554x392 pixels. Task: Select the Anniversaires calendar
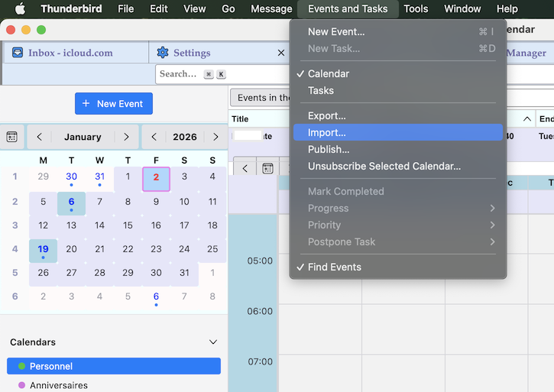114,385
